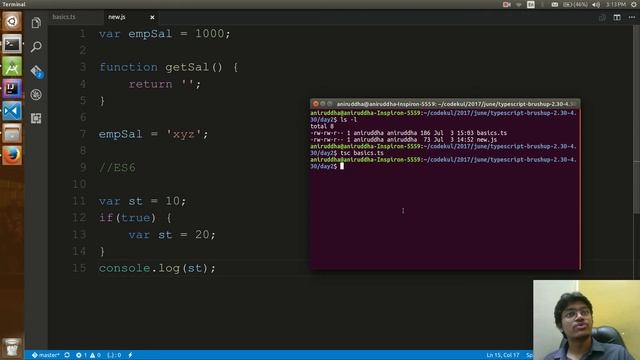The width and height of the screenshot is (640, 360).
Task: Launch IntelliJ IDEA from the launcher
Action: (12, 89)
